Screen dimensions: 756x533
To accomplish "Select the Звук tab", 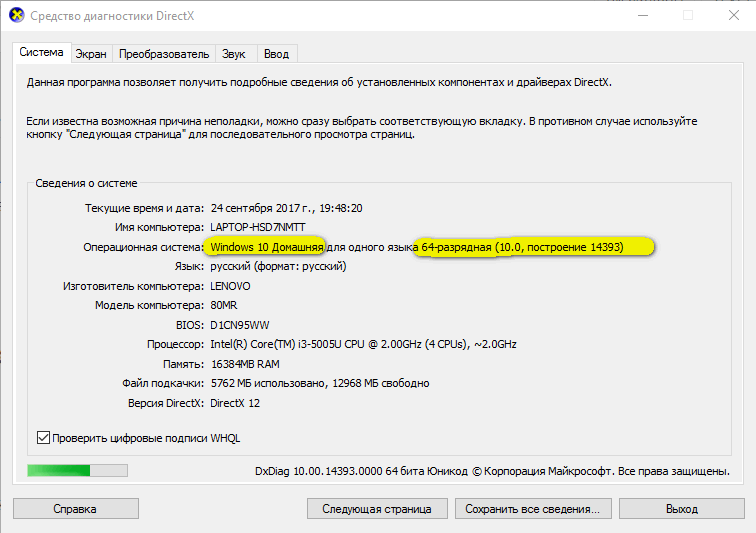I will point(234,54).
